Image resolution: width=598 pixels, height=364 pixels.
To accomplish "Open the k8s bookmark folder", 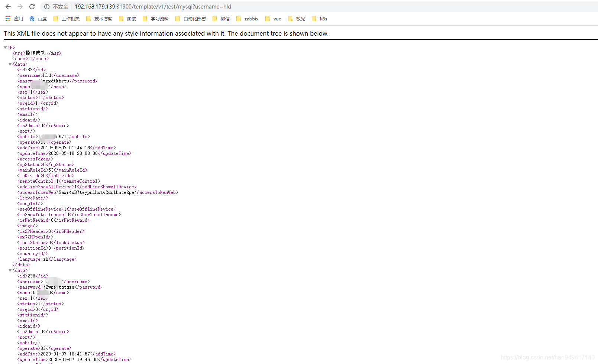I will point(319,19).
